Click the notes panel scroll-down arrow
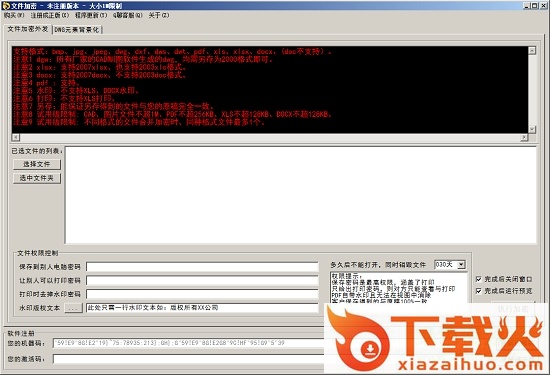This screenshot has width=550, height=375. click(x=532, y=129)
